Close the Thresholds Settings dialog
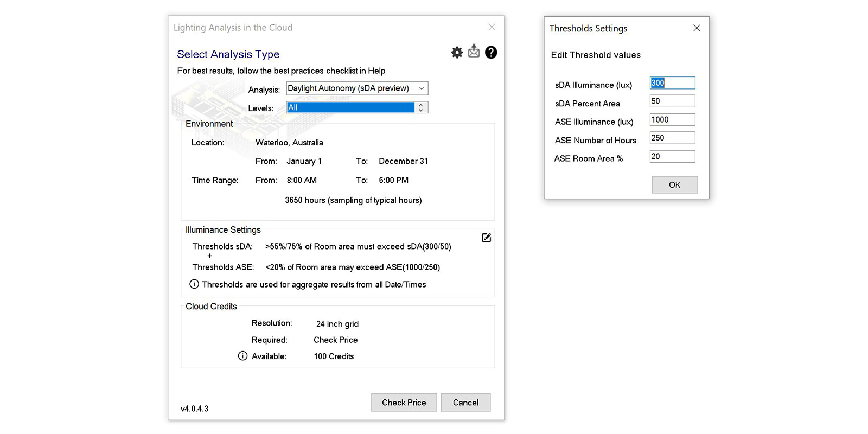Image resolution: width=868 pixels, height=434 pixels. click(x=697, y=28)
